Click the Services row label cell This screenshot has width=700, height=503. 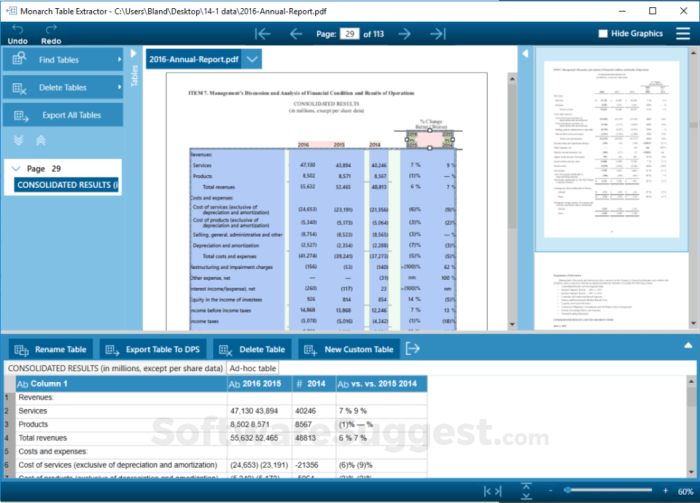[121, 411]
